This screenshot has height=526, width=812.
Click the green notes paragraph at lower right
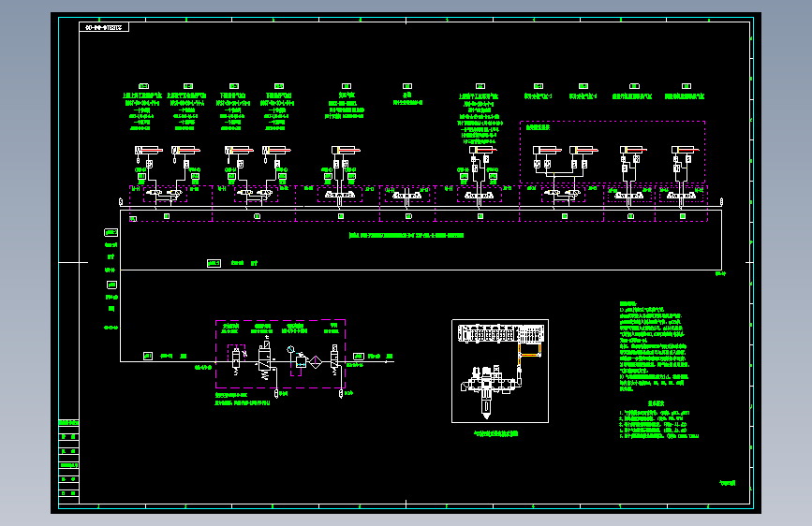(655, 346)
